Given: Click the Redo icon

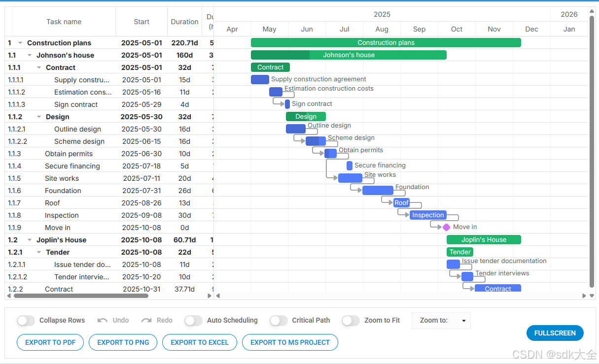Looking at the screenshot, I should point(146,320).
